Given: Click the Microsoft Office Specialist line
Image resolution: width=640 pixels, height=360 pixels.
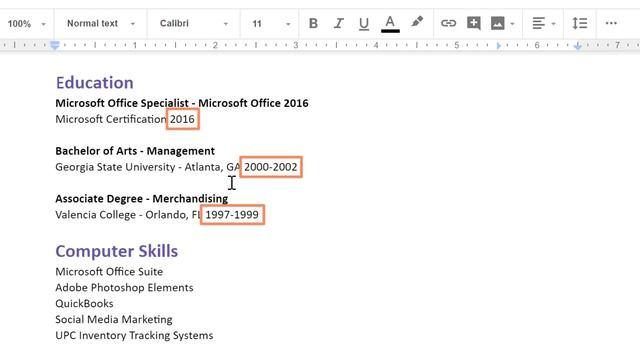Looking at the screenshot, I should (182, 103).
